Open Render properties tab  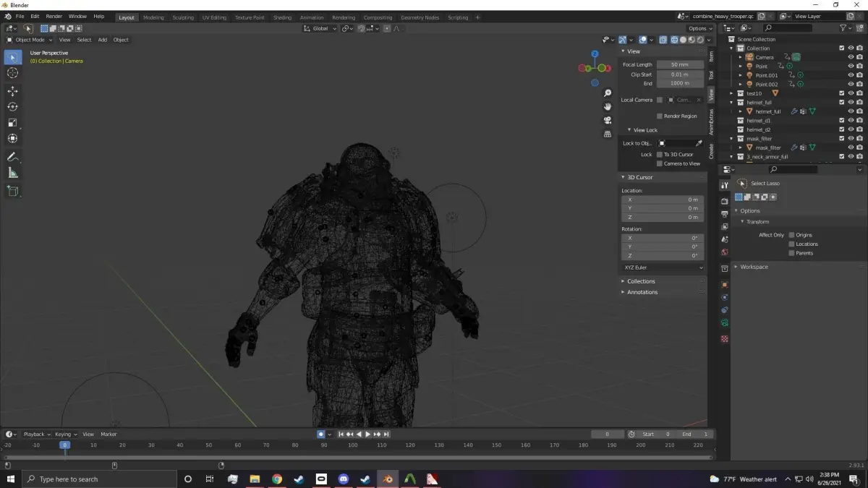tap(725, 201)
